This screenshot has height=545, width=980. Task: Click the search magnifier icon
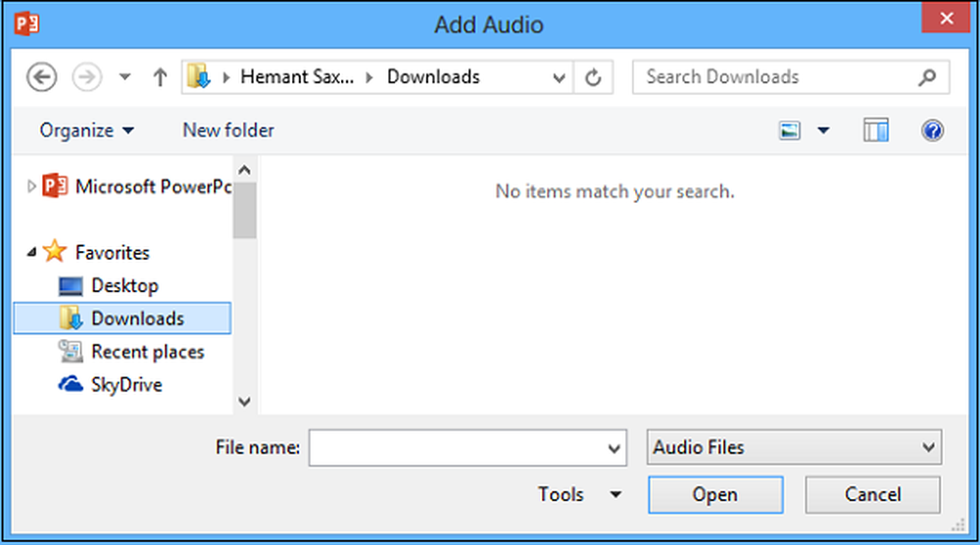point(927,77)
